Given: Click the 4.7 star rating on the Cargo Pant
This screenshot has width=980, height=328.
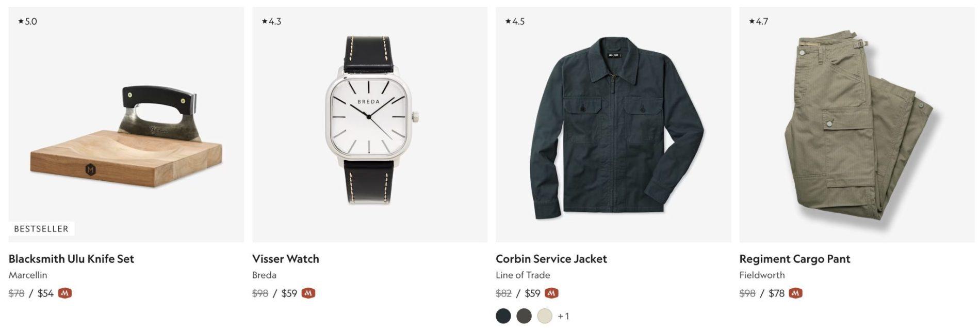Looking at the screenshot, I should pyautogui.click(x=758, y=21).
